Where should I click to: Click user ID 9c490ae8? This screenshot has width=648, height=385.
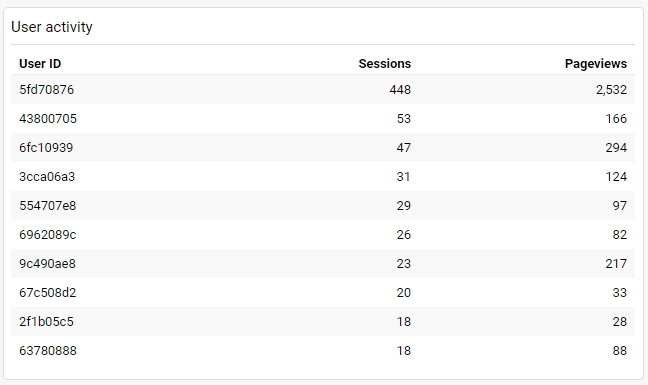pyautogui.click(x=48, y=264)
